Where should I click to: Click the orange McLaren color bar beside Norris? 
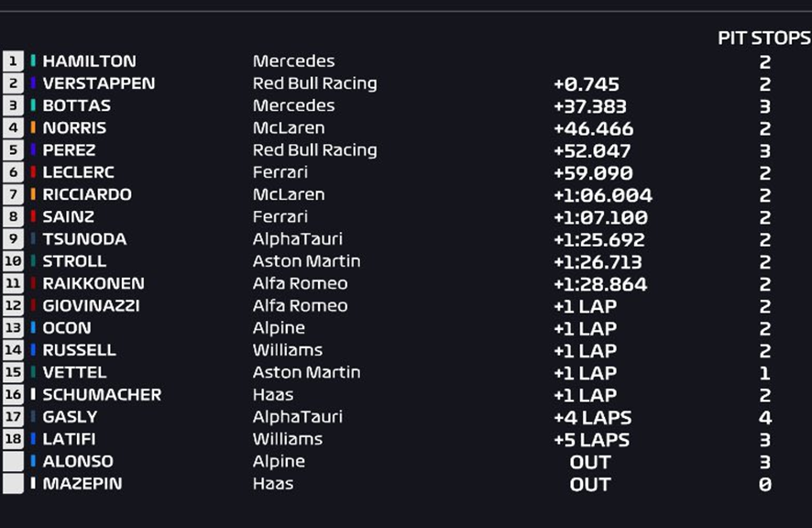(x=33, y=127)
